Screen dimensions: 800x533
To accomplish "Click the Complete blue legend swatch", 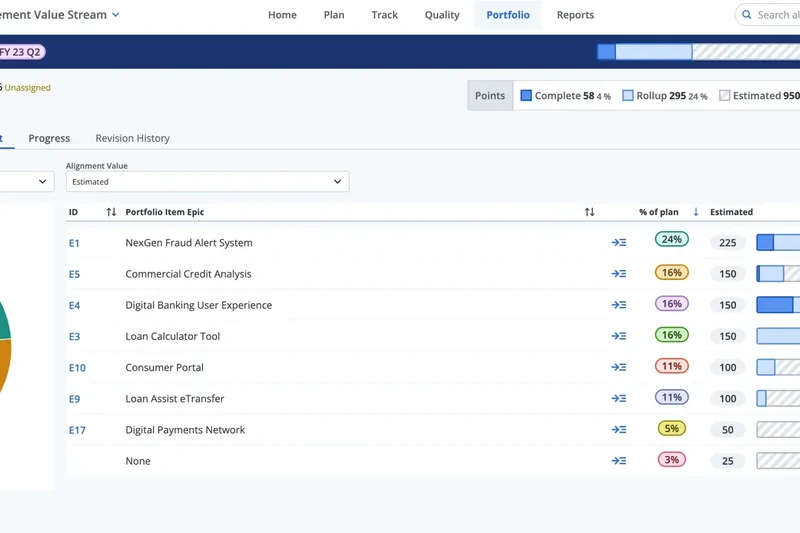I will [x=526, y=96].
